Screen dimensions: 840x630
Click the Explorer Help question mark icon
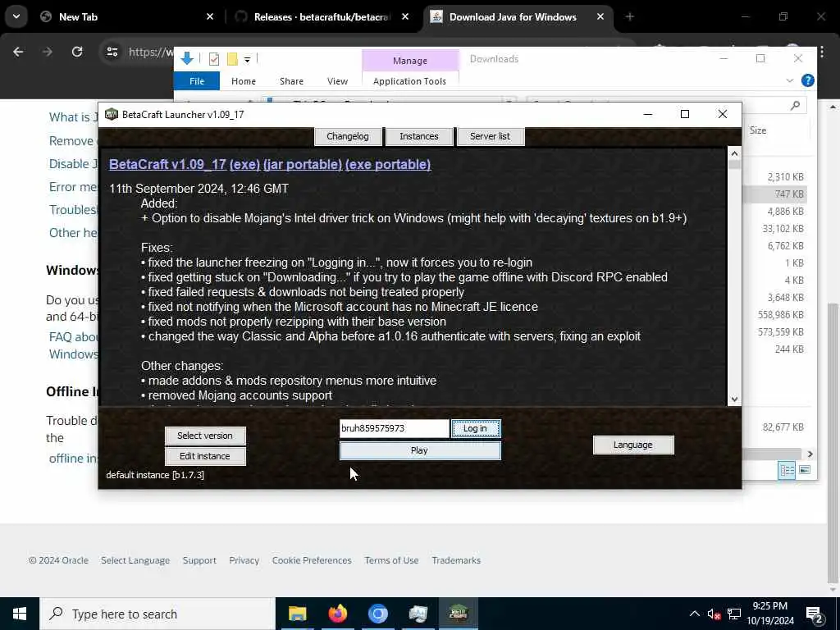coord(808,81)
